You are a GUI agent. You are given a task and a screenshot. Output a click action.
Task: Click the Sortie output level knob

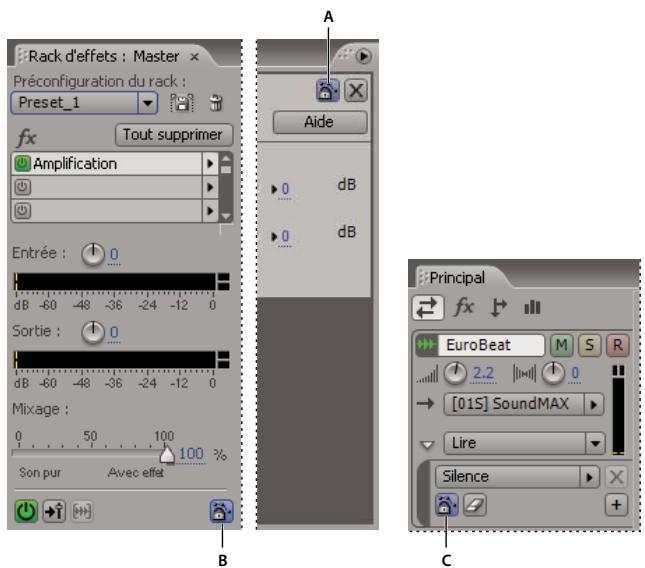tap(93, 332)
